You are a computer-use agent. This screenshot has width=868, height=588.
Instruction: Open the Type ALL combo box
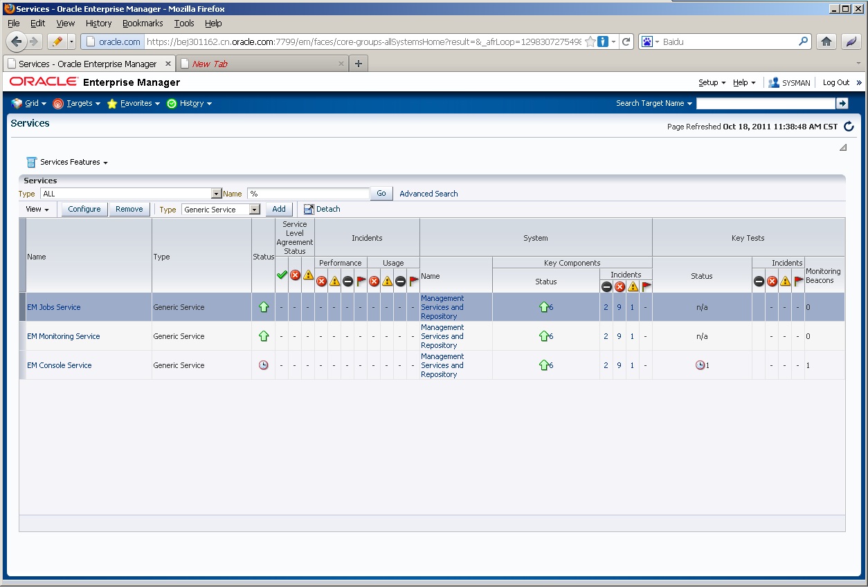(x=131, y=194)
